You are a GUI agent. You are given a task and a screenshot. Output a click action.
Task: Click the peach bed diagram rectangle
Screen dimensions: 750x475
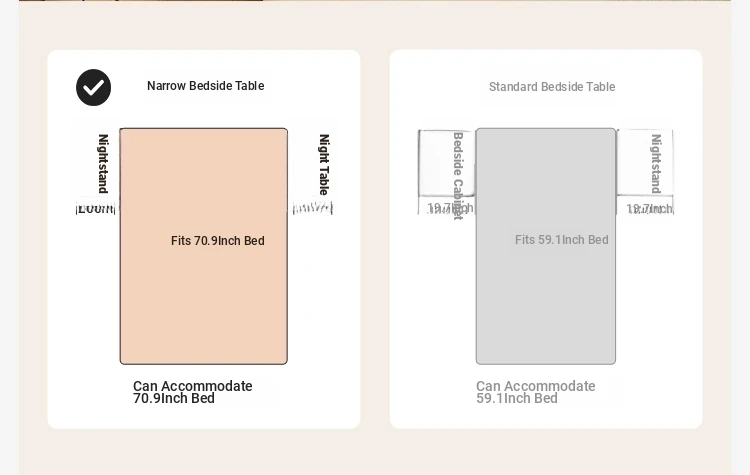(x=203, y=300)
